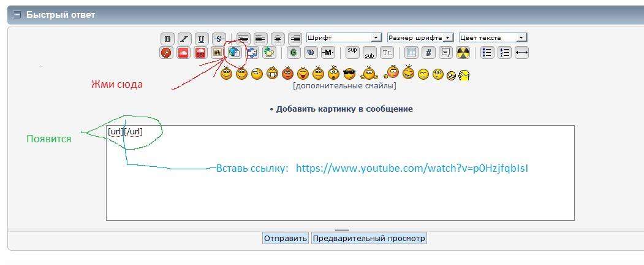Viewport: 644px width, 265px height.
Task: Insert the toothy grin smiley
Action: [x=272, y=74]
